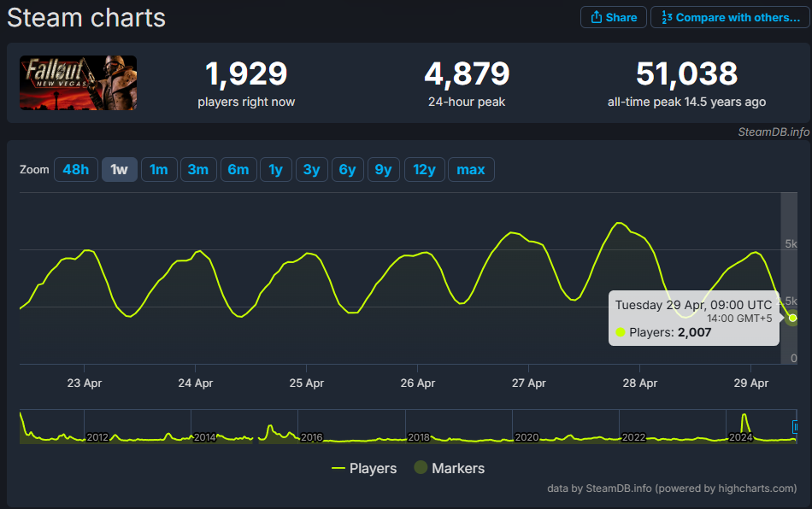Click the 23 Apr axis label
This screenshot has height=509, width=812.
pos(85,383)
